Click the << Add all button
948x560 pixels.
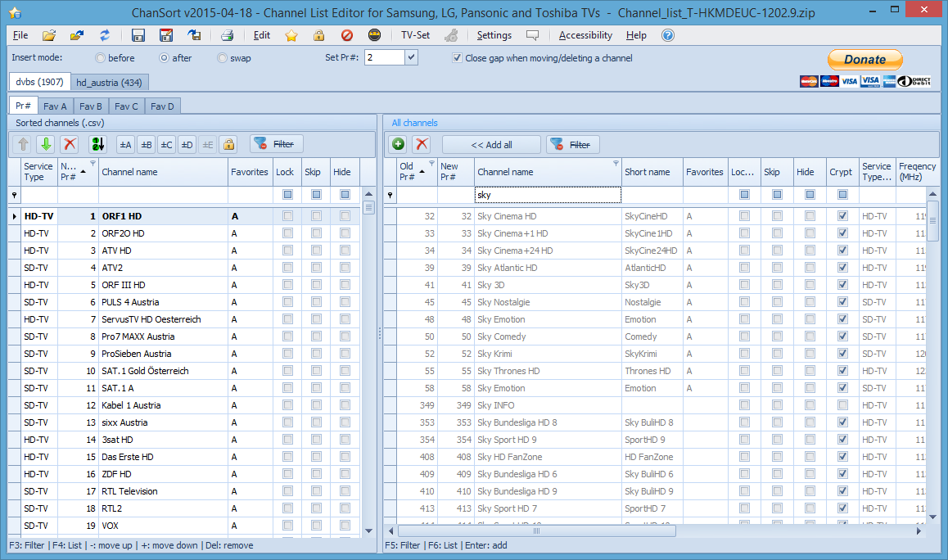tap(491, 145)
